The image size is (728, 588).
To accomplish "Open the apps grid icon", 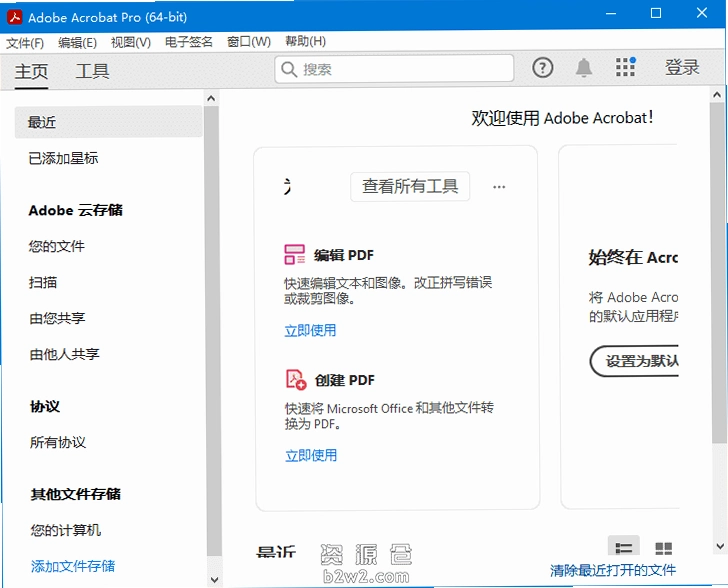I will point(625,67).
